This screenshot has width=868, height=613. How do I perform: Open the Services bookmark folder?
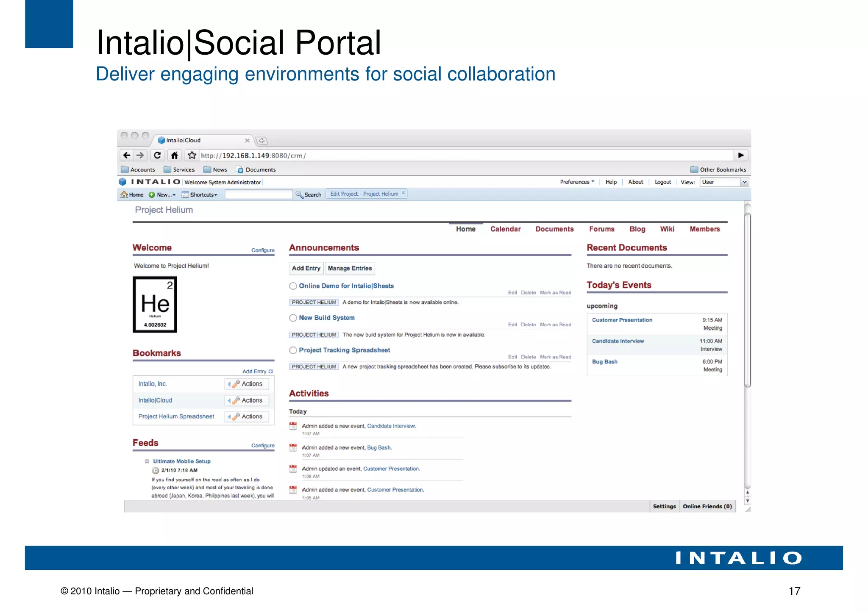coord(179,169)
